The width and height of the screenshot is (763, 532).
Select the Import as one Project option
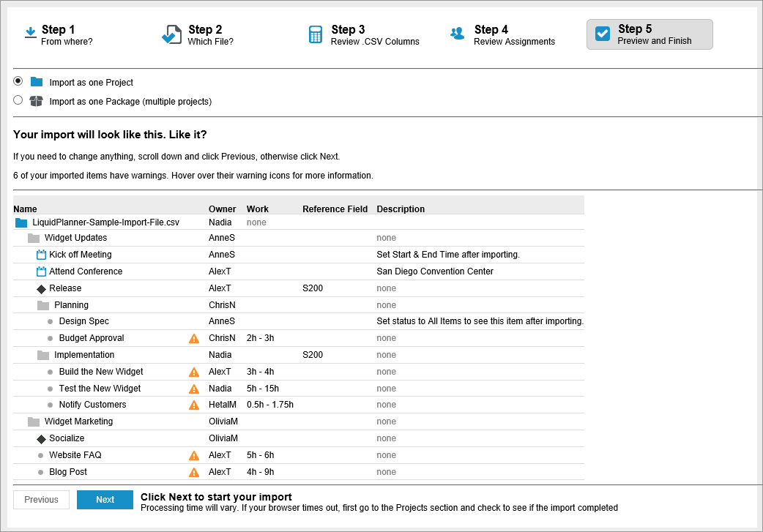click(x=18, y=81)
